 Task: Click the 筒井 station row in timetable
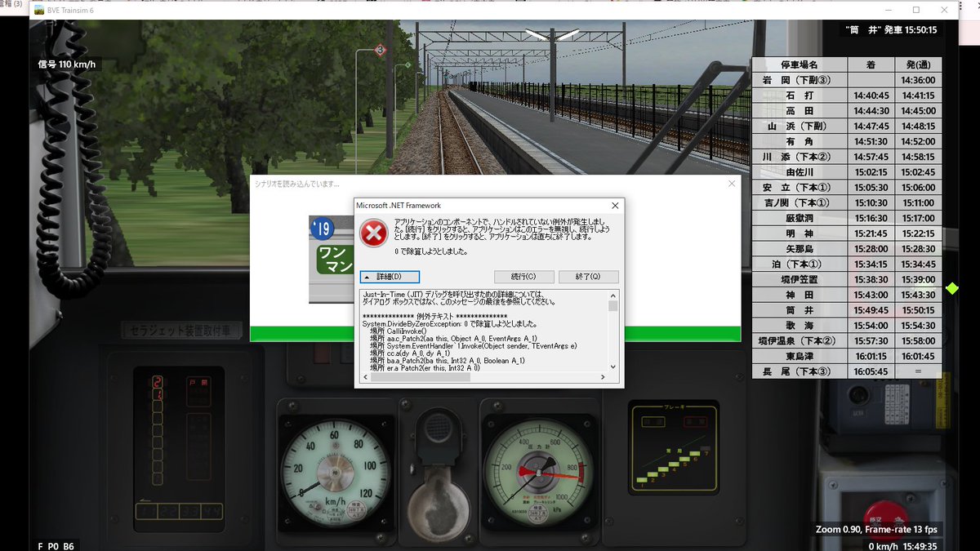[847, 310]
